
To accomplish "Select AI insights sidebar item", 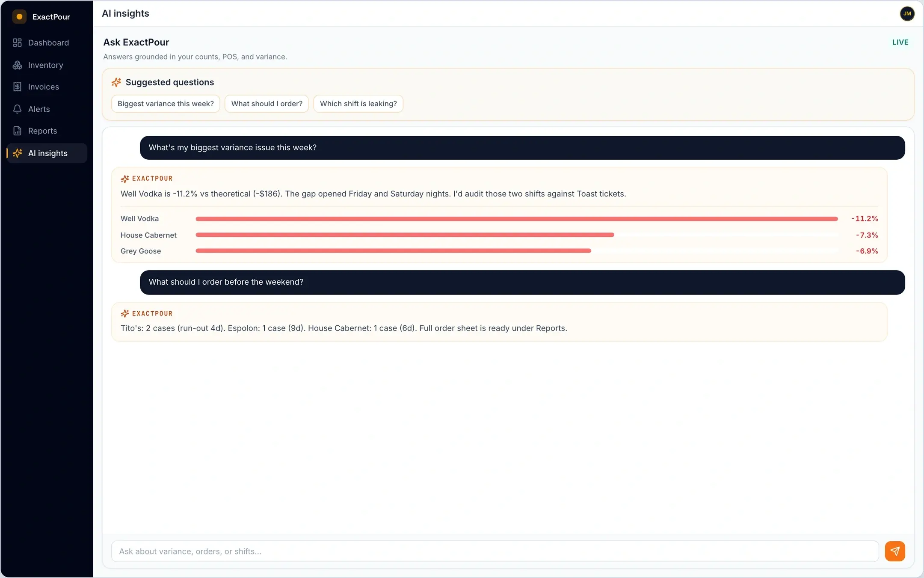I will (x=47, y=153).
